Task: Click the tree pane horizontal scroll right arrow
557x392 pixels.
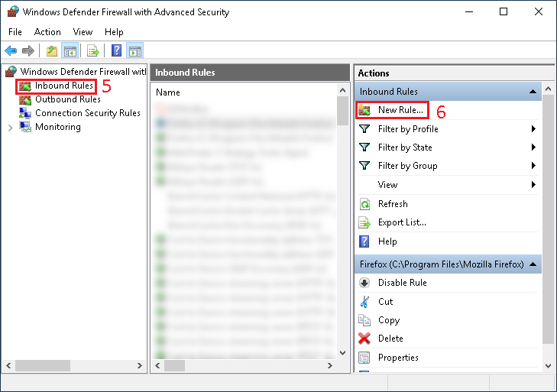Action: point(140,365)
